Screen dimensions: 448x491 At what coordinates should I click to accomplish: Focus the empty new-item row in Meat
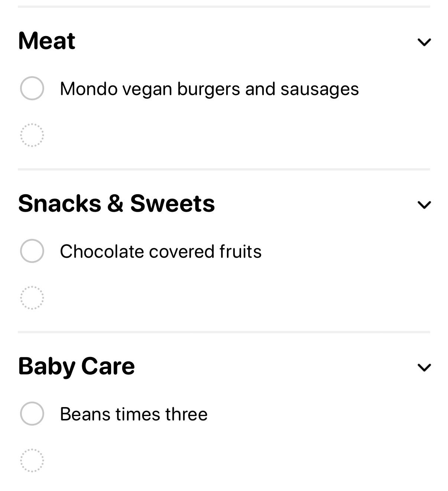click(224, 135)
